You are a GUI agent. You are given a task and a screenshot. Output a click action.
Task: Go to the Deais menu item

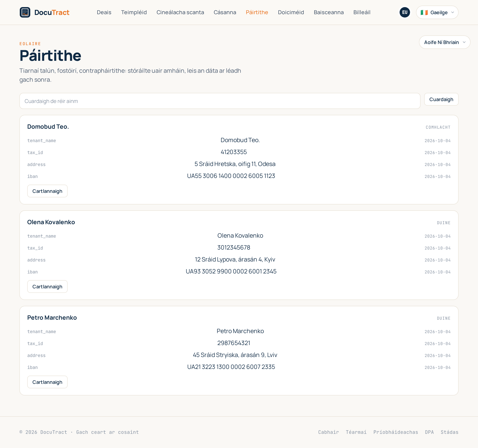click(104, 12)
